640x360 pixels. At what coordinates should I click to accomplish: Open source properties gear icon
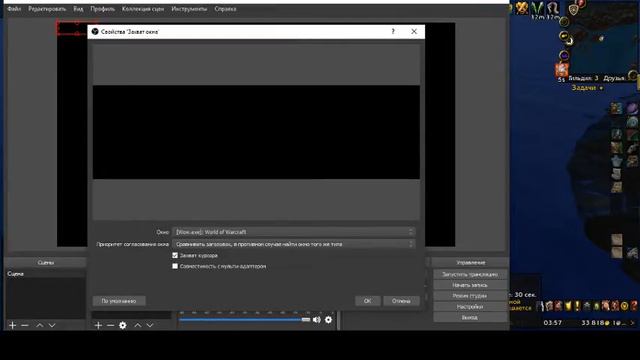tap(122, 325)
